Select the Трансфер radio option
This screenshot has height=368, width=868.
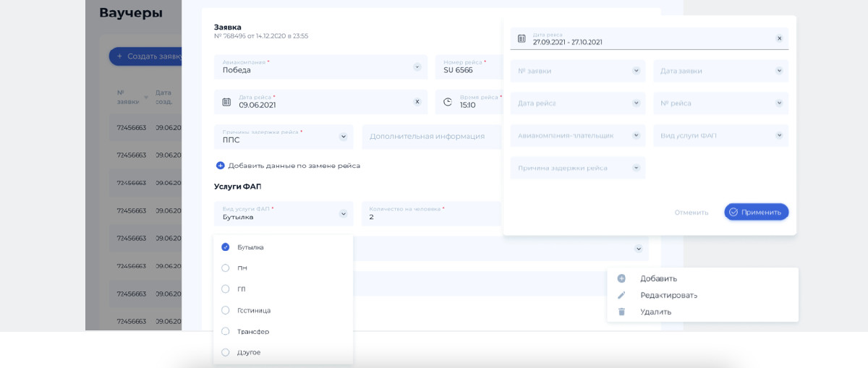point(226,331)
